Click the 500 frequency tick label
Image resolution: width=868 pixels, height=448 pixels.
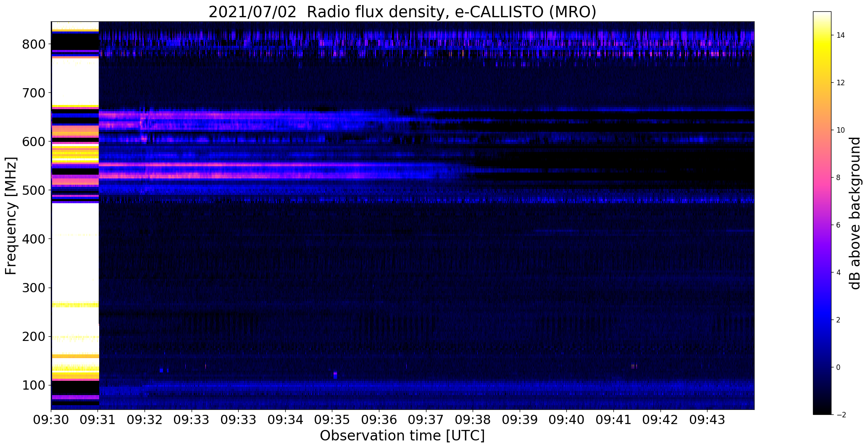[x=34, y=190]
